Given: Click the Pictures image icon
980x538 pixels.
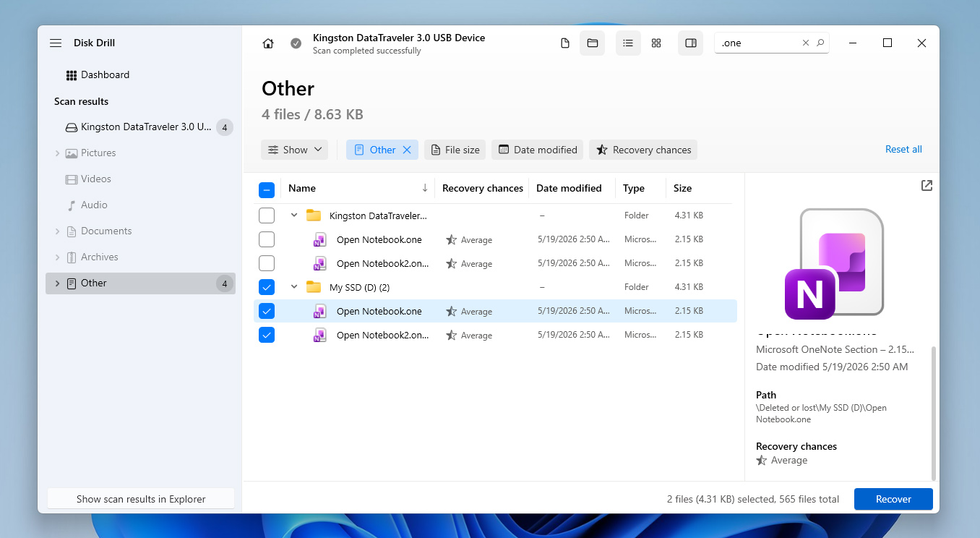Looking at the screenshot, I should click(x=72, y=153).
